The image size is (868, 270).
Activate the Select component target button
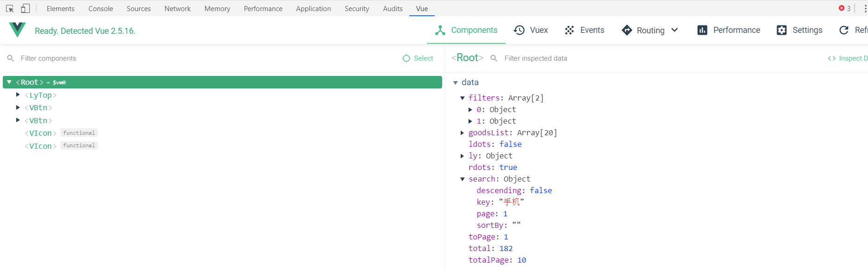tap(418, 58)
